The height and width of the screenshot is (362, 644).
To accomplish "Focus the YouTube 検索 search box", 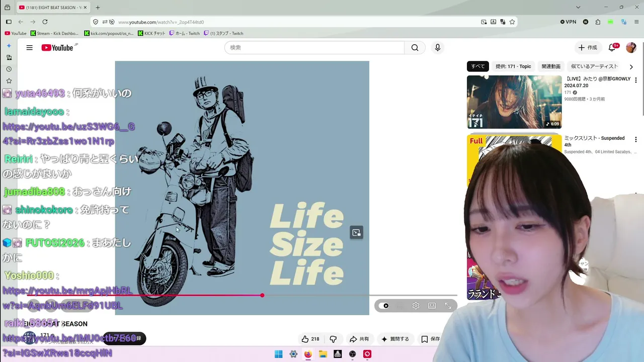I will point(314,48).
